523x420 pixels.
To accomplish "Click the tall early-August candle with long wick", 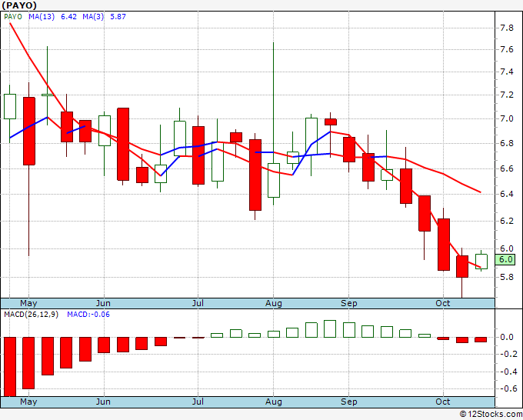I will pyautogui.click(x=274, y=180).
